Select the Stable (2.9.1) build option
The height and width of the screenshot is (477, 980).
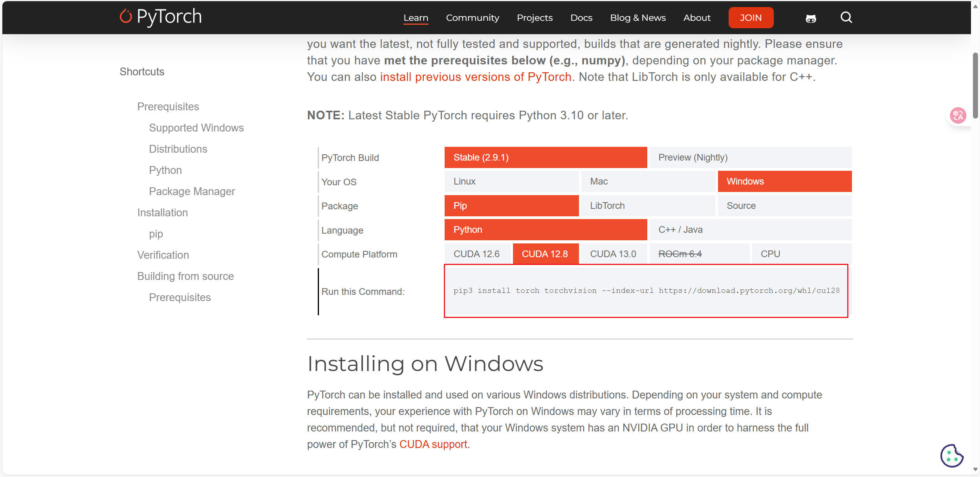coord(546,157)
